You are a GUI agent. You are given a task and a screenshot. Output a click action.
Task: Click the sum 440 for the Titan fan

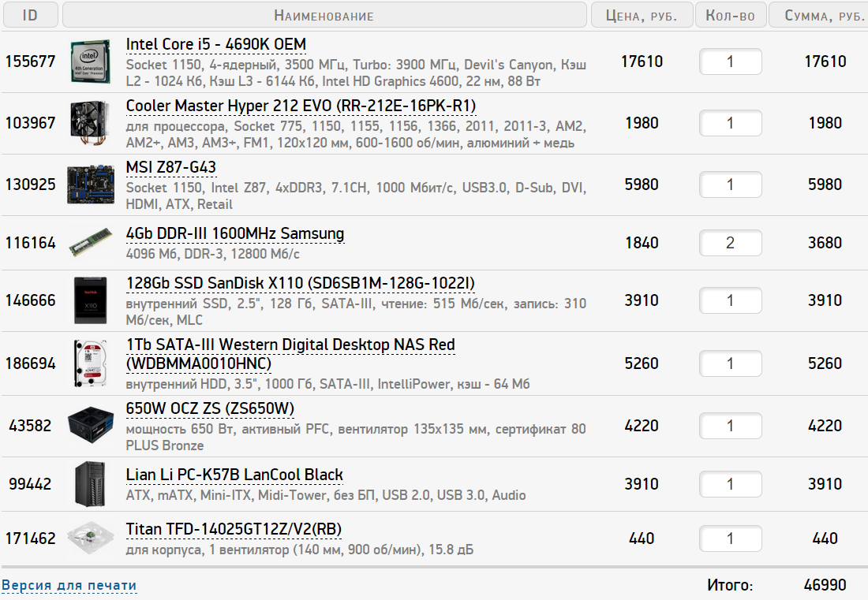click(x=825, y=539)
